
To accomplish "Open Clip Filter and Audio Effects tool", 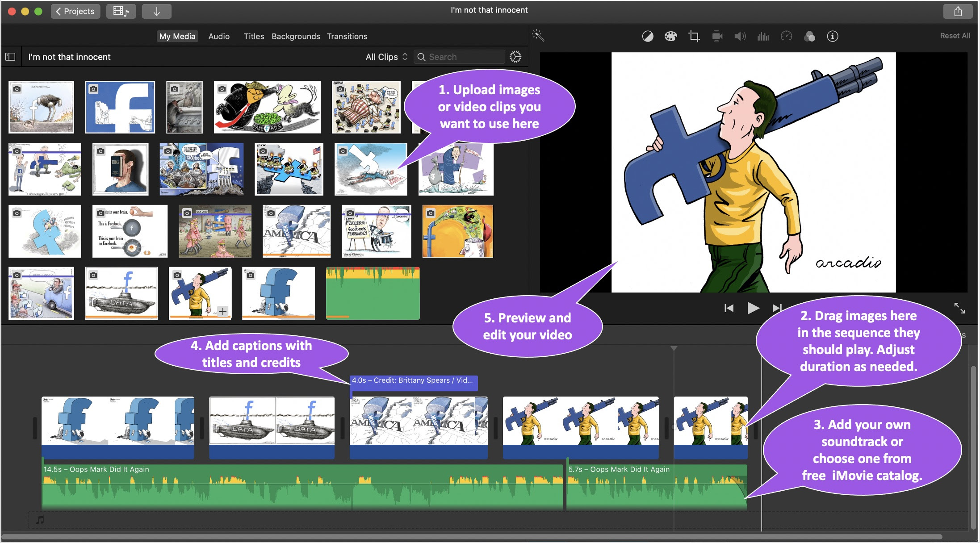I will [x=809, y=36].
